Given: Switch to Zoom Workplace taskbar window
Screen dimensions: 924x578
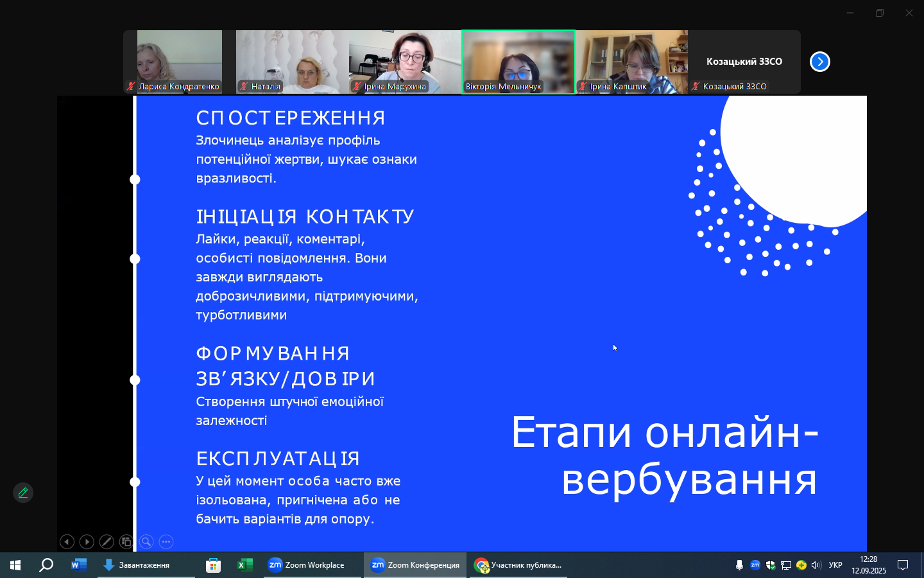Looking at the screenshot, I should point(312,565).
